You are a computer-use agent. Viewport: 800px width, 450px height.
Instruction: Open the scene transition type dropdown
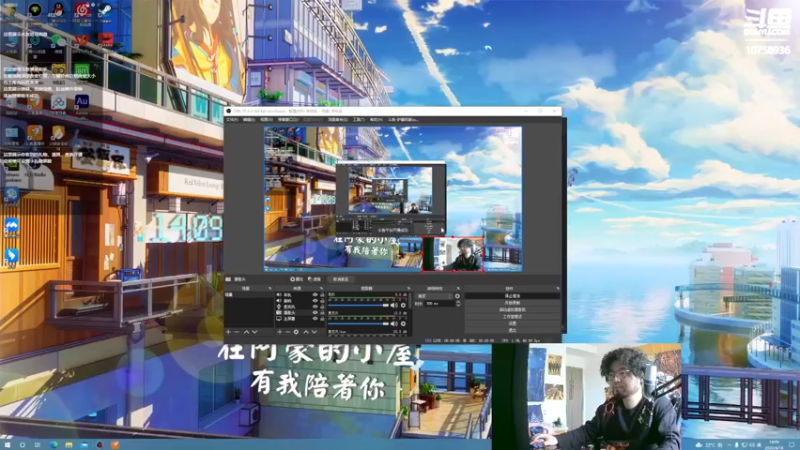pos(434,296)
